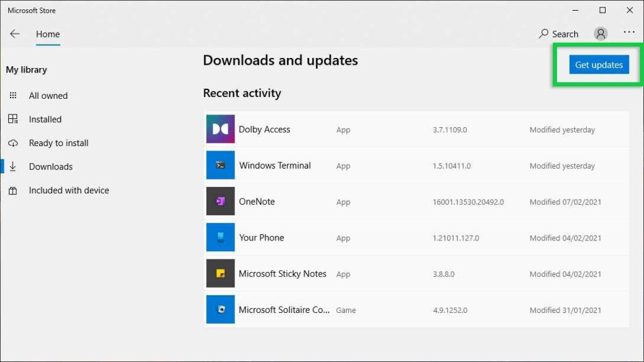Open Included with device section
This screenshot has height=362, width=644.
(69, 190)
